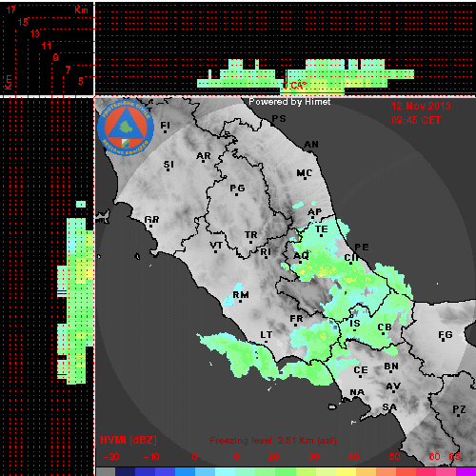Screen dimensions: 476x476
Task: Click the IS city label on map
Action: pos(355,324)
